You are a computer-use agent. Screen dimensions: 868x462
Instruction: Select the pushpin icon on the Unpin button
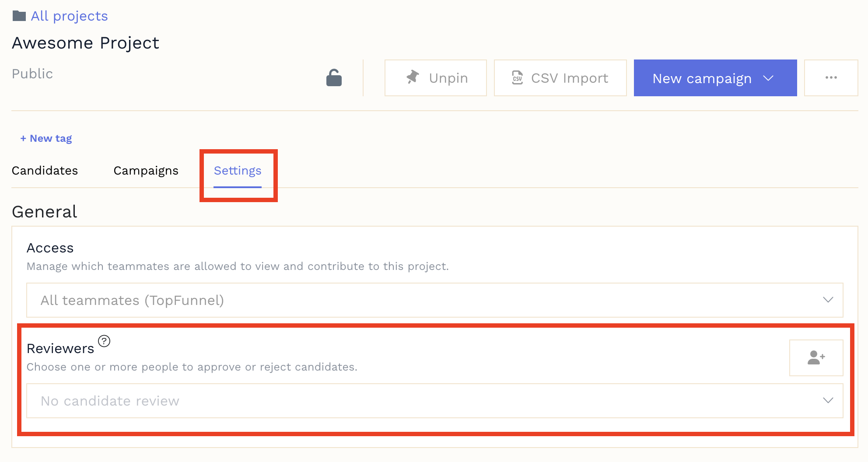(412, 77)
